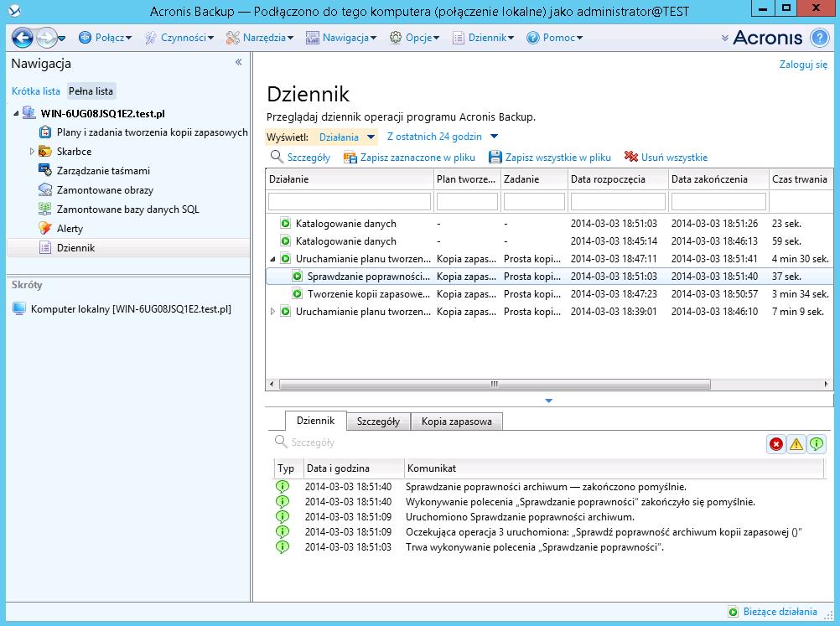Select the Sprawdzanie poprawności activity row
The width and height of the screenshot is (840, 626).
tap(549, 277)
